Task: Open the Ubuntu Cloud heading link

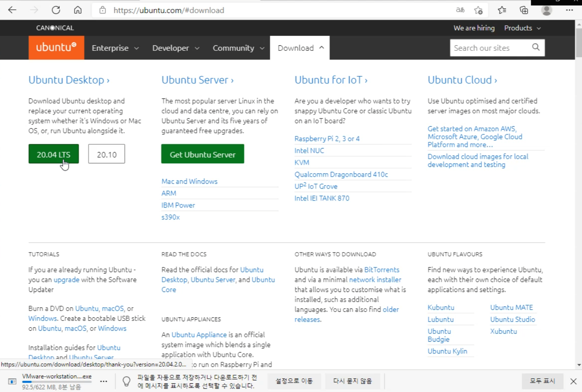Action: click(462, 80)
